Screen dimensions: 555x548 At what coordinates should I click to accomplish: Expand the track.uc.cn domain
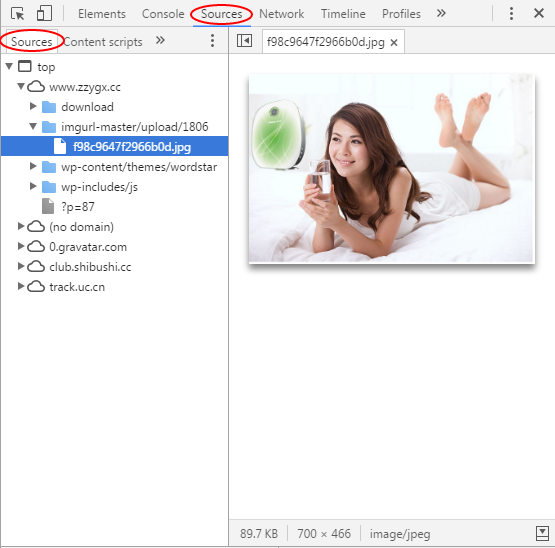click(x=21, y=286)
